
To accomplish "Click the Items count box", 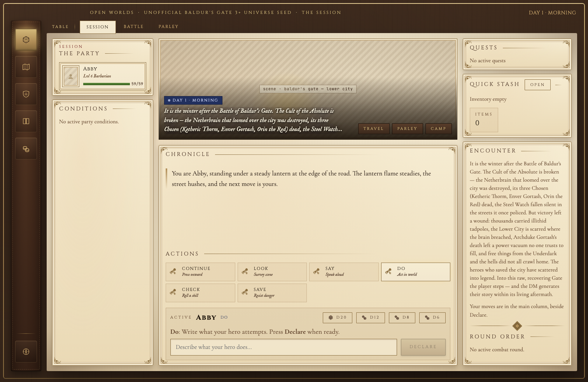I will pos(484,120).
